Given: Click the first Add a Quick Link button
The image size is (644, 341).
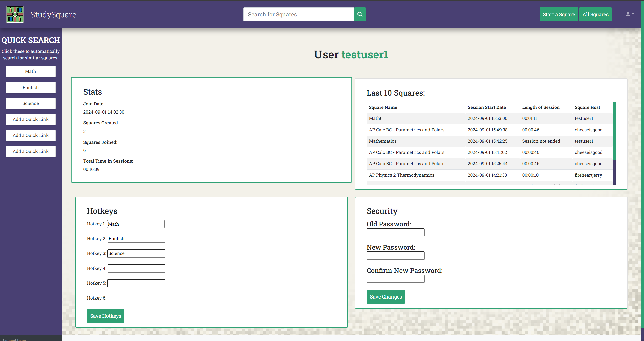Looking at the screenshot, I should tap(30, 119).
